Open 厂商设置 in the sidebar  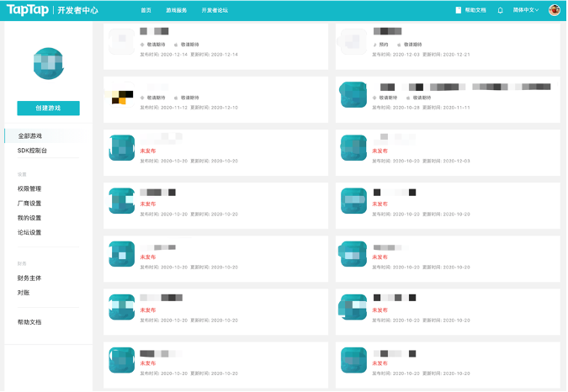pyautogui.click(x=29, y=203)
